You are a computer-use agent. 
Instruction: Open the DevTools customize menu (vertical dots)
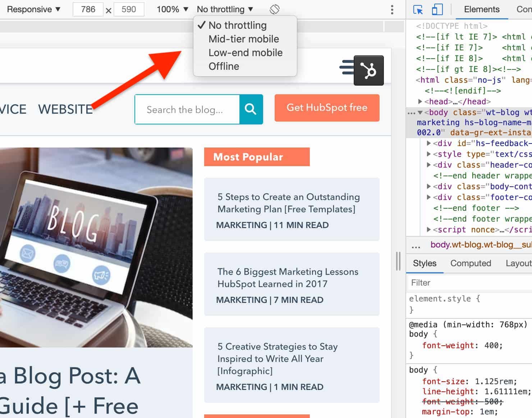(392, 10)
